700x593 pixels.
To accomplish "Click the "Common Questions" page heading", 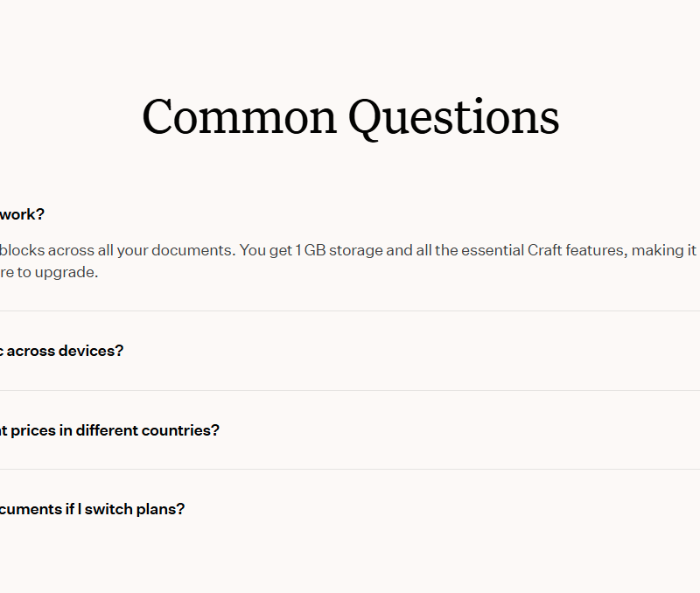I will [350, 117].
